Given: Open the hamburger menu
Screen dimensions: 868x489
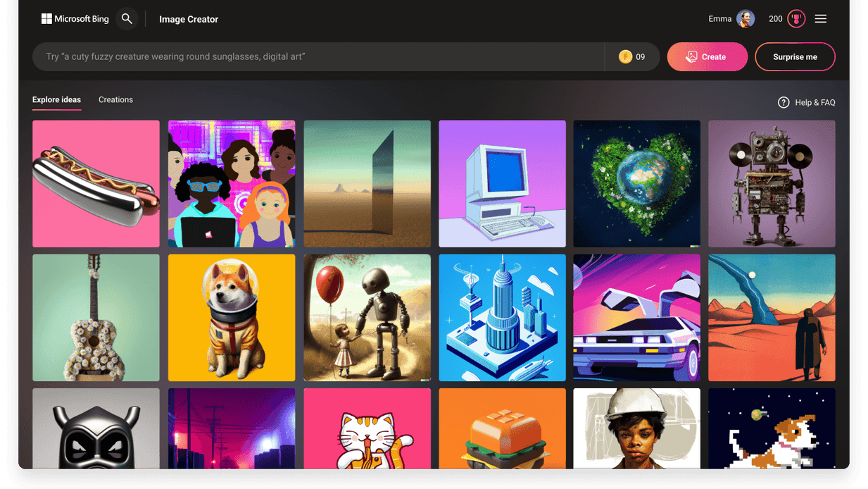Looking at the screenshot, I should coord(820,18).
